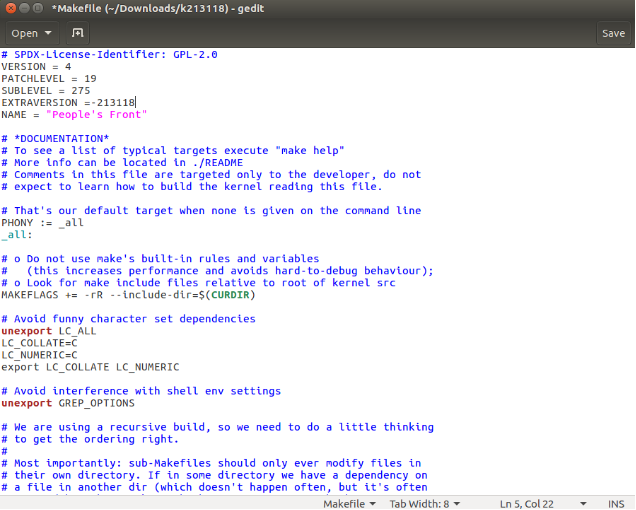Maximize the gedit window
The image size is (636, 510).
coord(38,8)
